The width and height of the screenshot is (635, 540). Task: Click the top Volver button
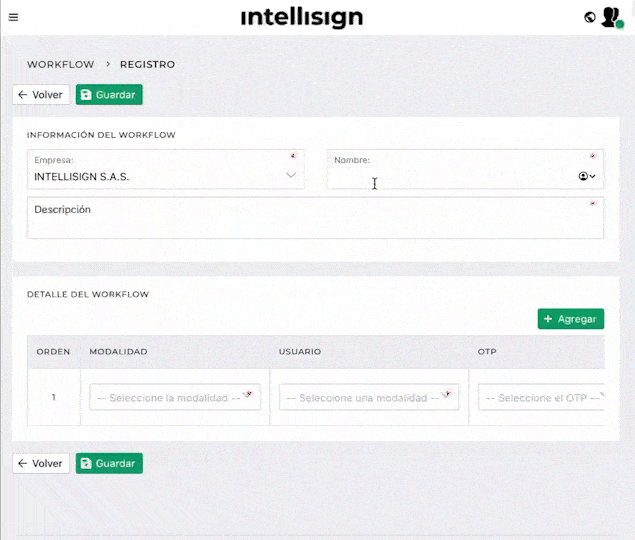[x=41, y=94]
